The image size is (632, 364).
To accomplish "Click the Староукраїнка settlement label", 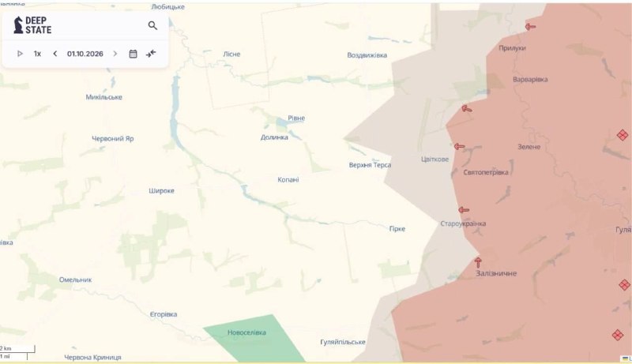I will [463, 223].
